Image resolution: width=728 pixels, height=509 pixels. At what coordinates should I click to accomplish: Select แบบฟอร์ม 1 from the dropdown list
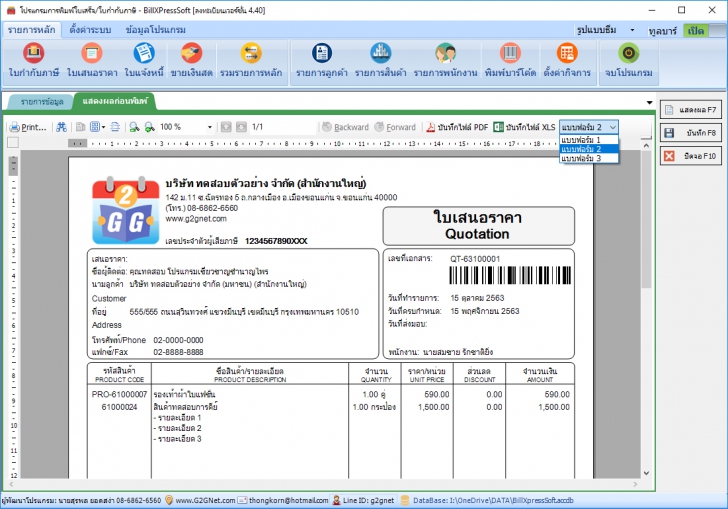point(589,139)
